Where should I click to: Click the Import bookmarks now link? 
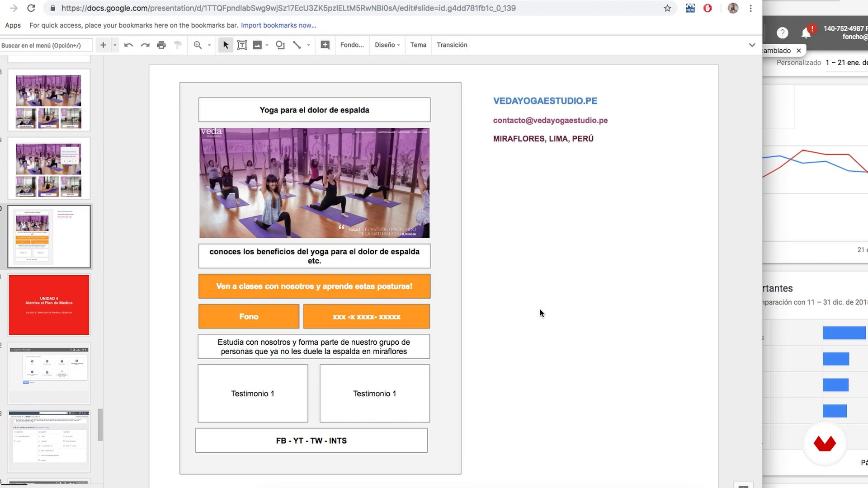[278, 25]
